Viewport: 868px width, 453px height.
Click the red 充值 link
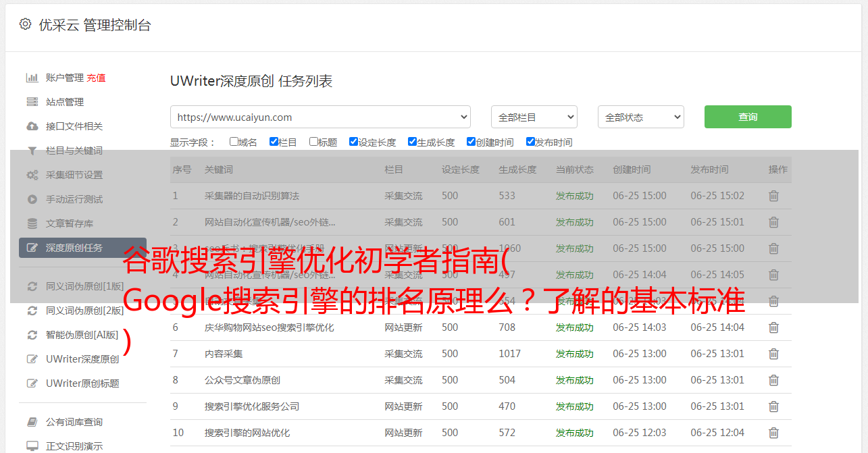(96, 78)
